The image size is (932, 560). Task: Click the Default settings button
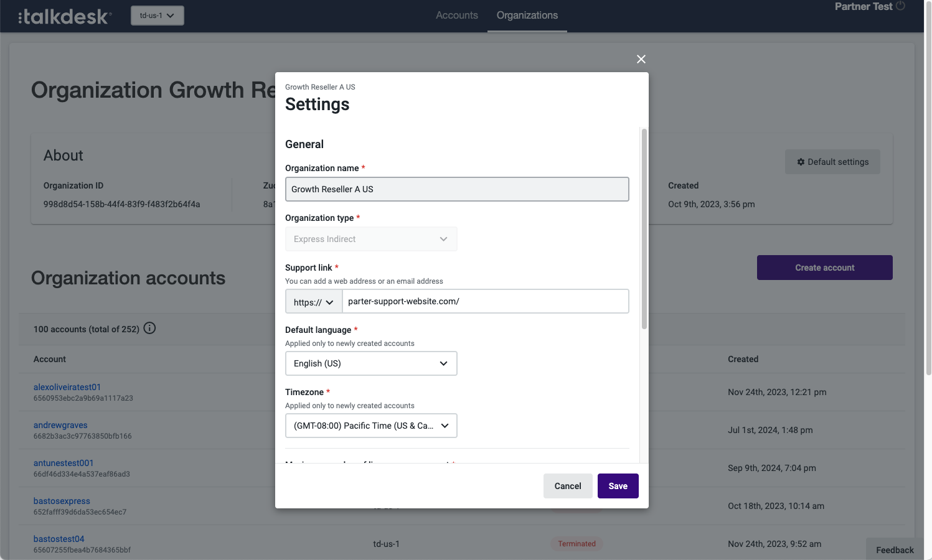[x=832, y=162]
